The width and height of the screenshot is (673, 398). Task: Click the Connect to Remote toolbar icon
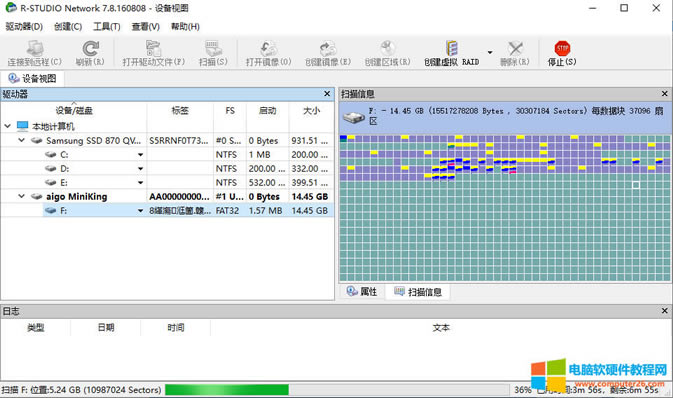35,48
